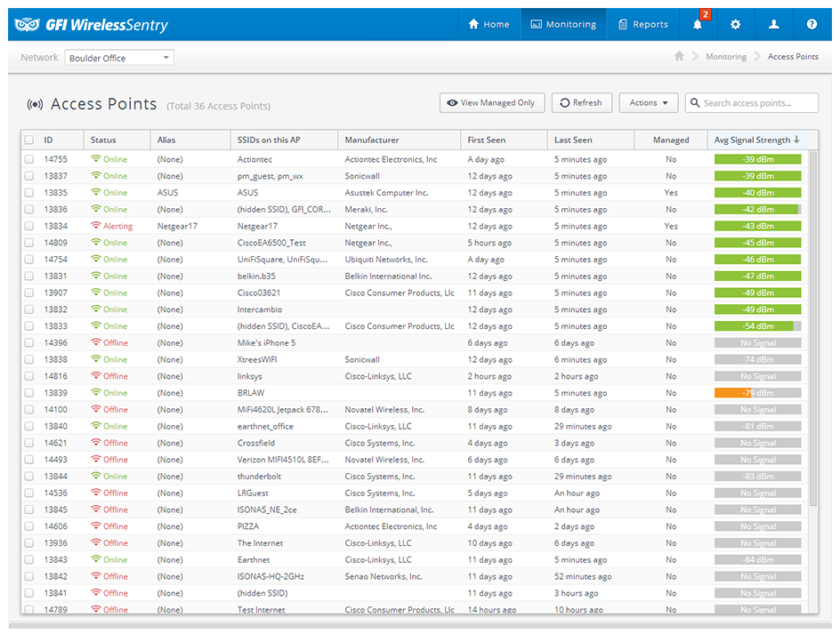This screenshot has width=840, height=634.
Task: Tick the checkbox for Netgear17 row 13834
Action: coord(29,226)
